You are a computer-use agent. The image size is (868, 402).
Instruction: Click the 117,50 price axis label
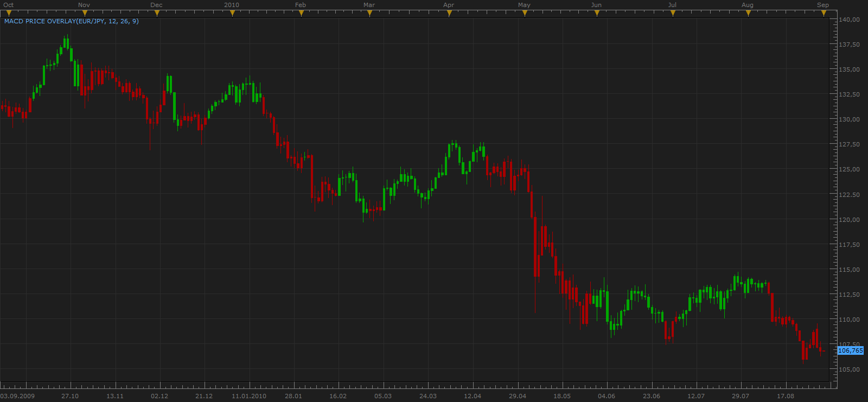tap(850, 245)
